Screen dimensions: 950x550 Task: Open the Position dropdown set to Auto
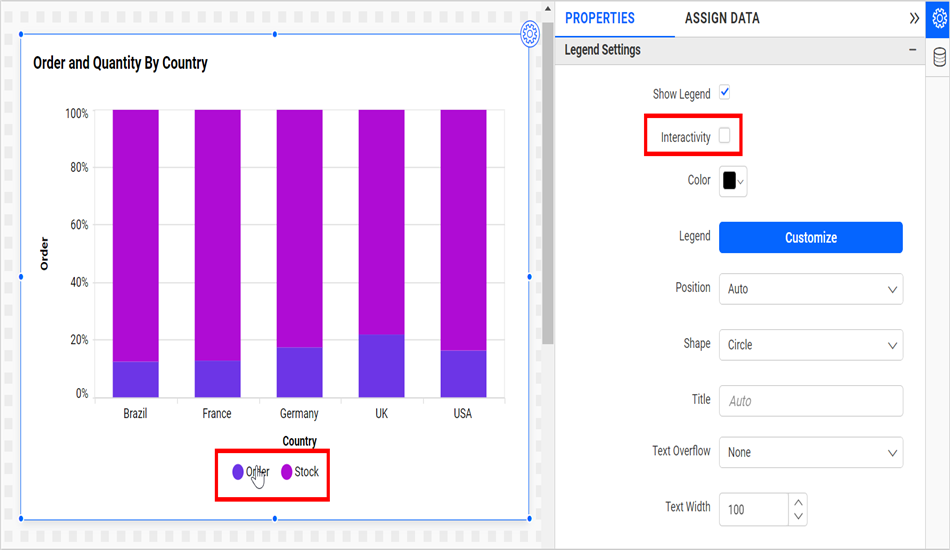pos(810,289)
